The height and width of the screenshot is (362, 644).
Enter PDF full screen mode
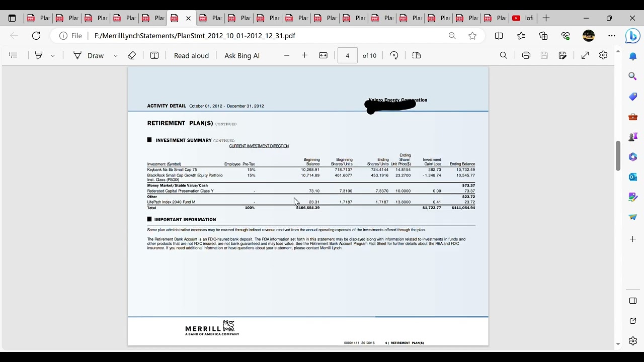585,55
